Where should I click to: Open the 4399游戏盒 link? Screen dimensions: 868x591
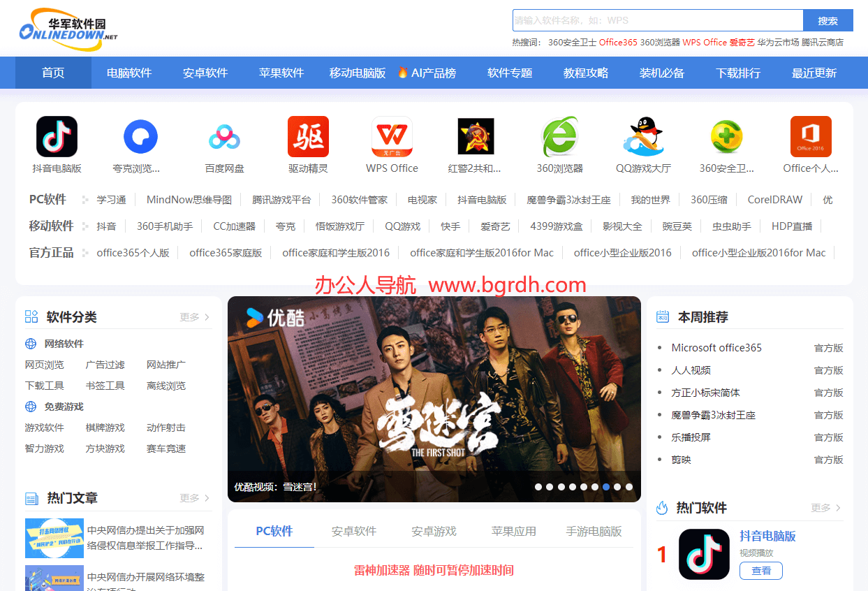(557, 226)
